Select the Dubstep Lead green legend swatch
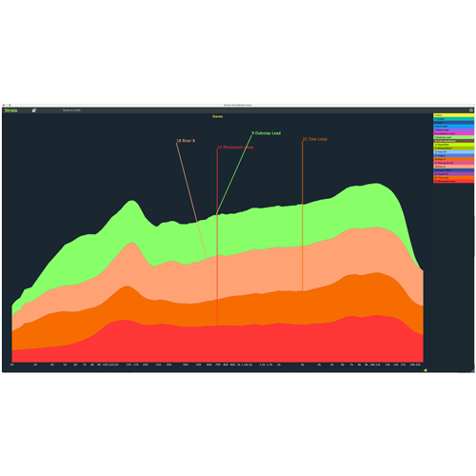 pyautogui.click(x=454, y=137)
